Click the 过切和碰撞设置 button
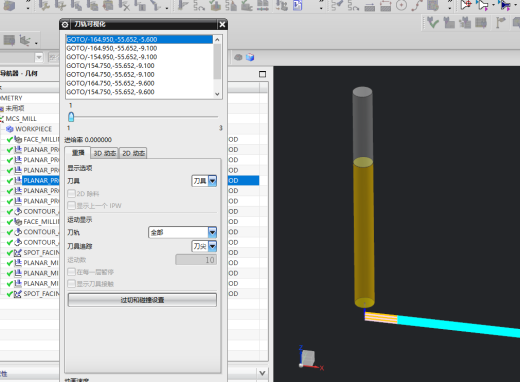 [x=142, y=300]
